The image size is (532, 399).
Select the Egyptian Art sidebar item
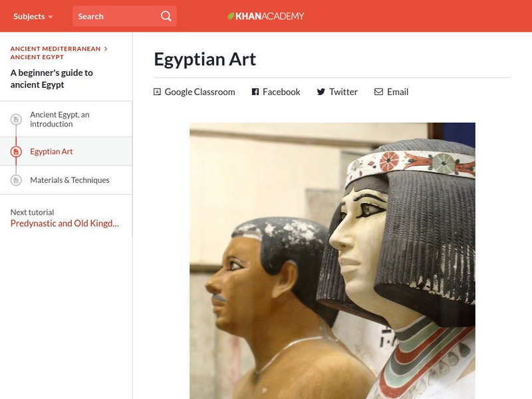66,152
